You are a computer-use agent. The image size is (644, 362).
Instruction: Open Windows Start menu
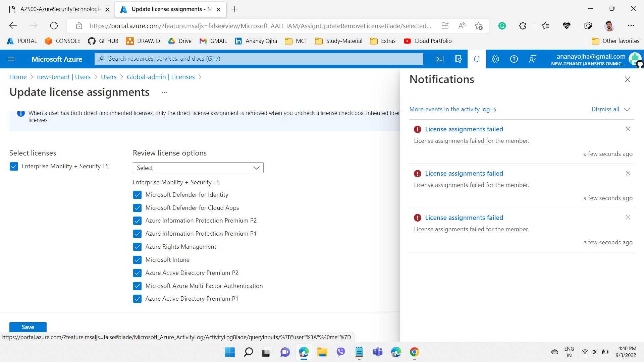pos(230,352)
